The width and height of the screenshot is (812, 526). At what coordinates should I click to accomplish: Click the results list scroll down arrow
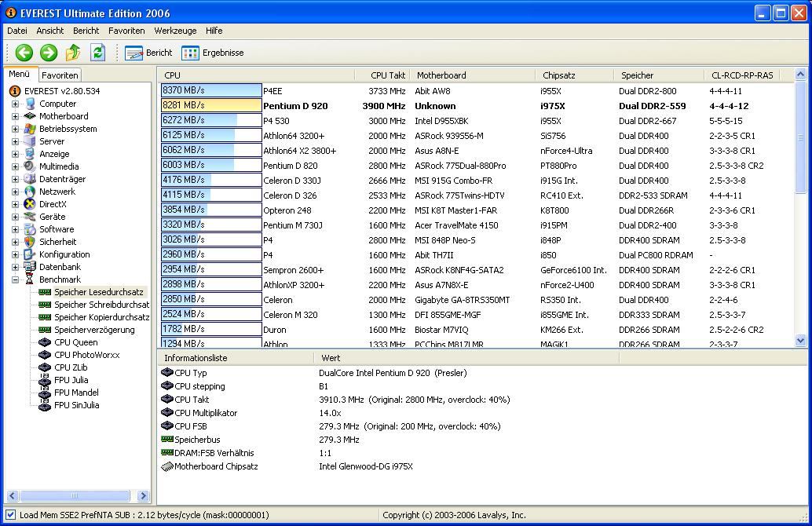(800, 341)
